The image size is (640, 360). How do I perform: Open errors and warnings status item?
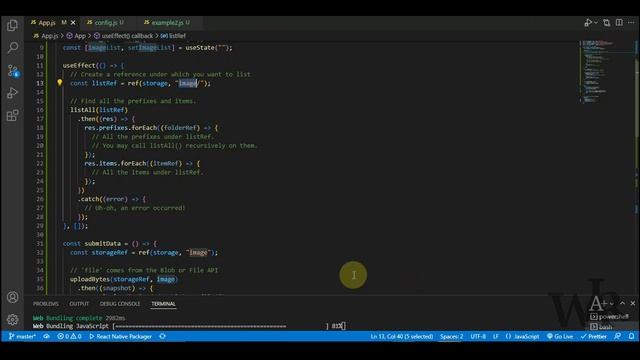69,336
